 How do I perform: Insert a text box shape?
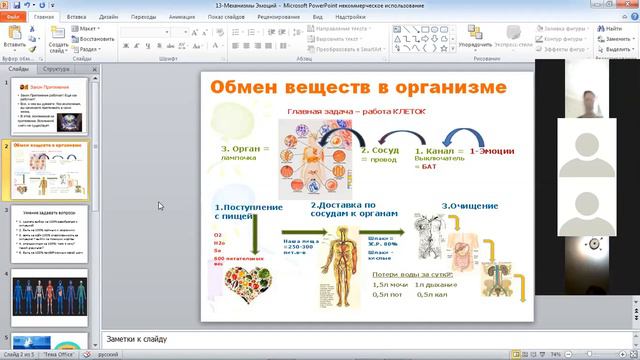[x=397, y=29]
